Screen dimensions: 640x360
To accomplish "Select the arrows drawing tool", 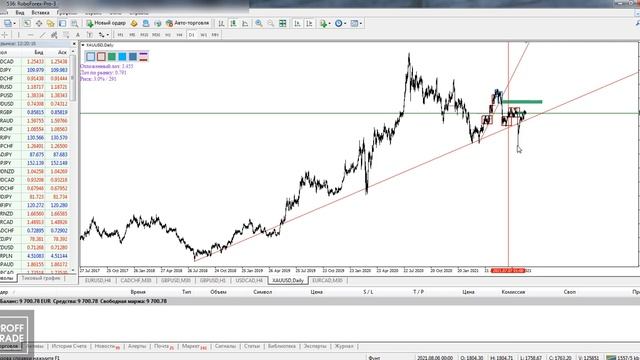I will [101, 35].
